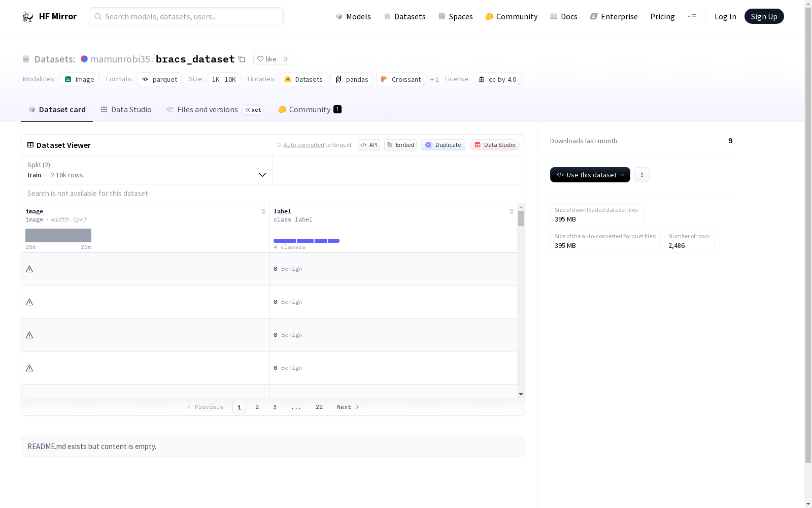The width and height of the screenshot is (812, 508).
Task: Open Data Studio from viewer header
Action: [495, 145]
